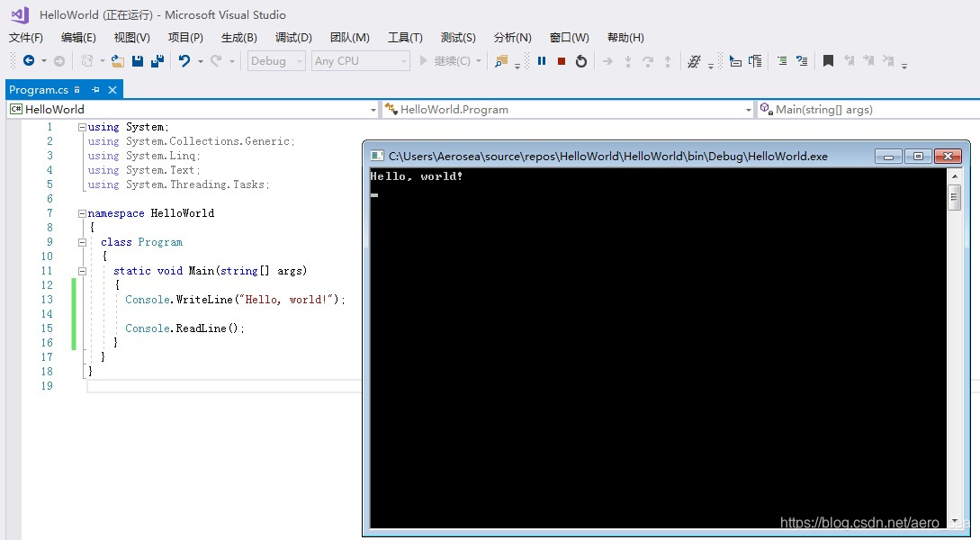Toggle a bookmark on the current line

(x=828, y=60)
